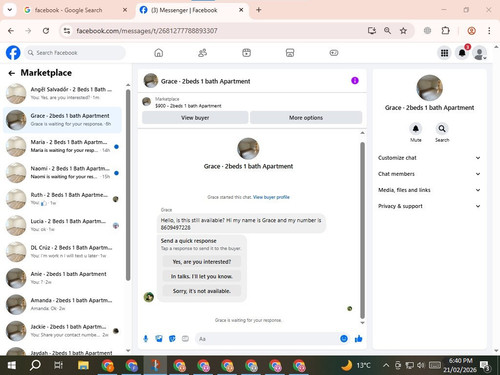The height and width of the screenshot is (375, 500).
Task: Click the sticker icon in composer
Action: [172, 339]
